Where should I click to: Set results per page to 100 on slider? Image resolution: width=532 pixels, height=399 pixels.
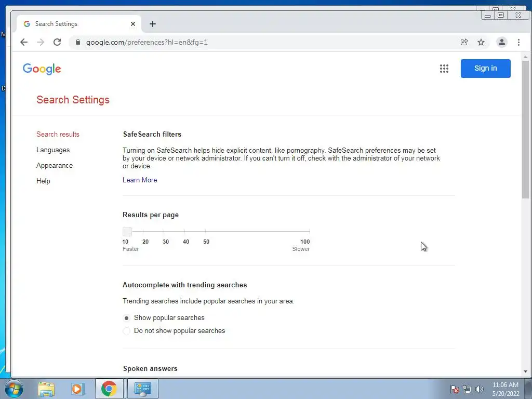(309, 231)
